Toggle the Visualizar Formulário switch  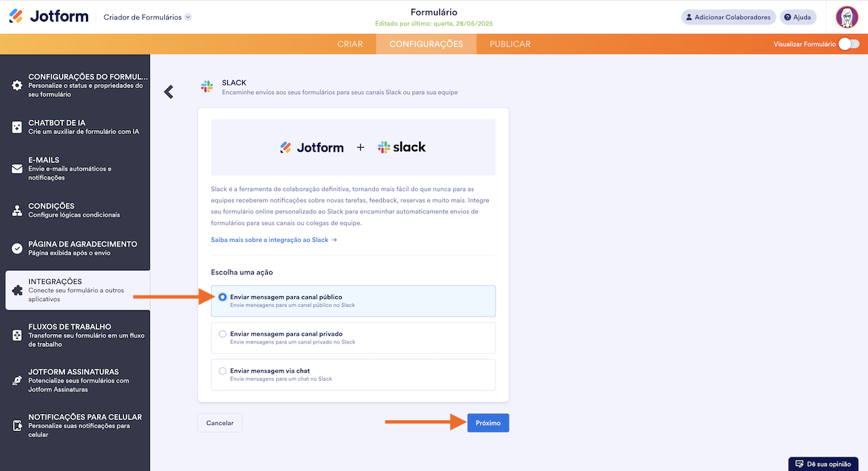coord(848,44)
